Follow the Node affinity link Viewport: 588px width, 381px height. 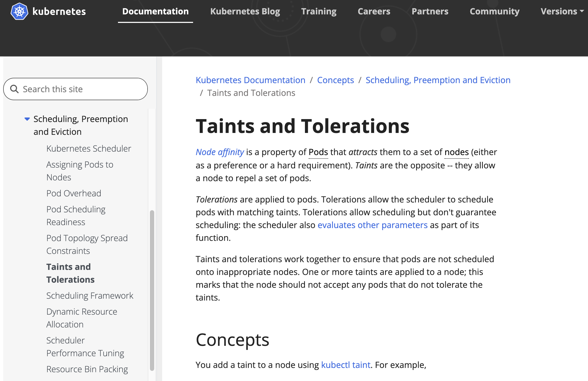tap(220, 152)
